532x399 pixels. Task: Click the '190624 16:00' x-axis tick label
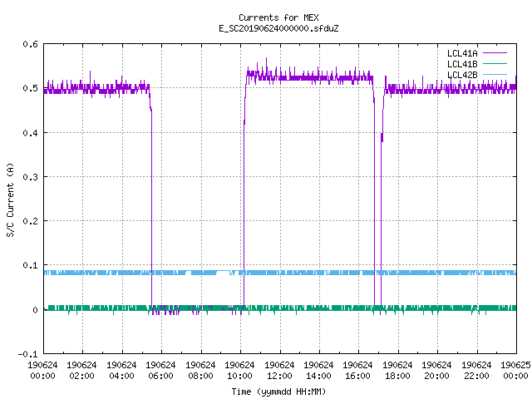(x=358, y=371)
